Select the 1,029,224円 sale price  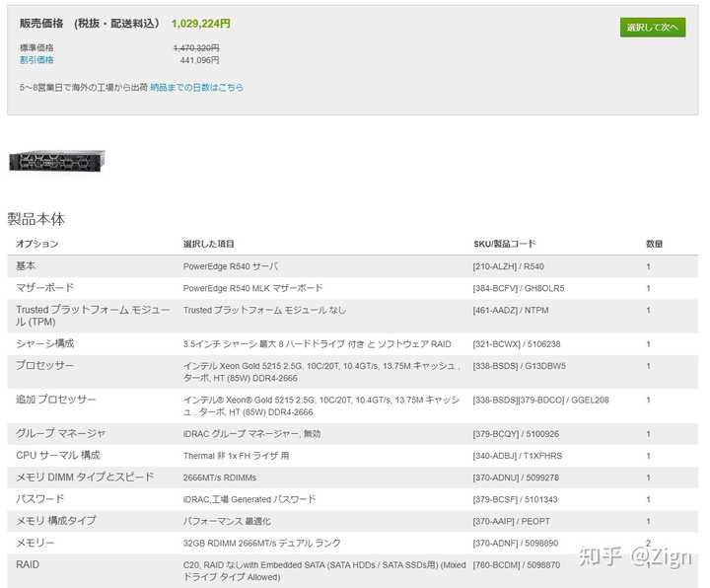point(200,24)
